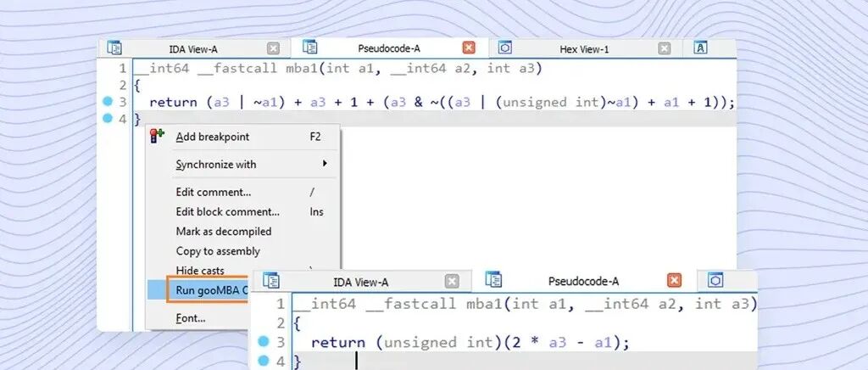
Task: Click the line number 1 in the upper window
Action: click(123, 70)
